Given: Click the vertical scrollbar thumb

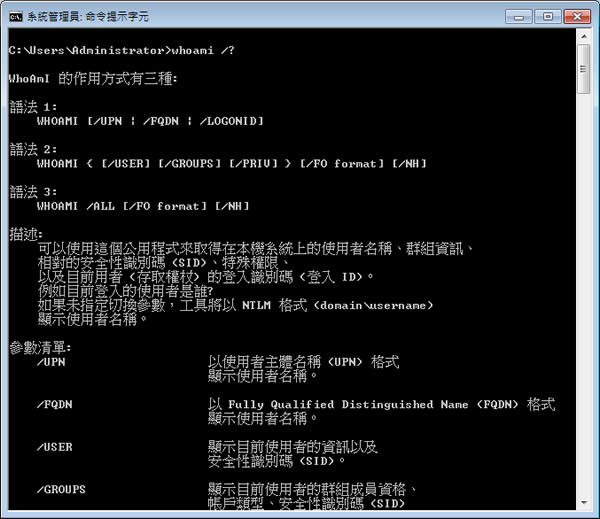Looking at the screenshot, I should coord(584,69).
